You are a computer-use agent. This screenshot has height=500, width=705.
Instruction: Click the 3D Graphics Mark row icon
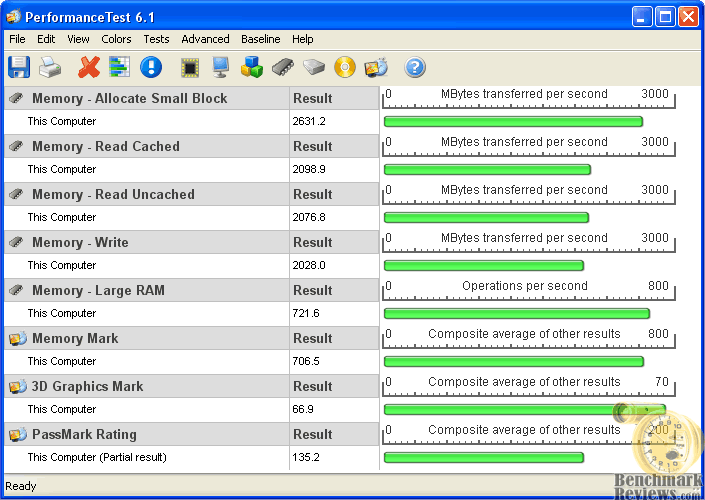click(x=18, y=386)
